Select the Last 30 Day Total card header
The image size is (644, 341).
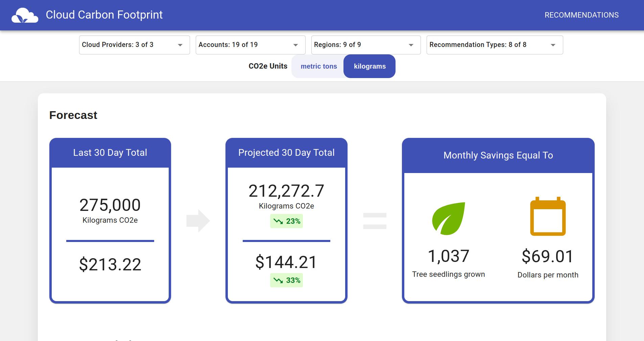pyautogui.click(x=110, y=152)
